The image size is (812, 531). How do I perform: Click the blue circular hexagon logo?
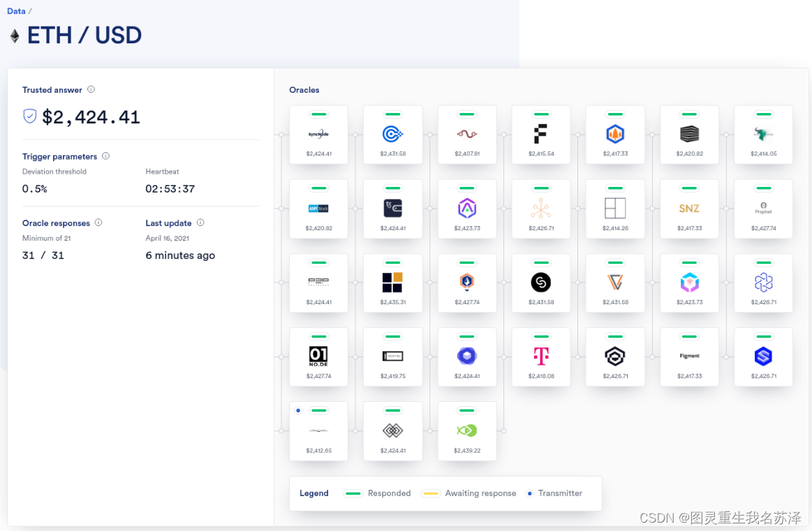pos(466,356)
